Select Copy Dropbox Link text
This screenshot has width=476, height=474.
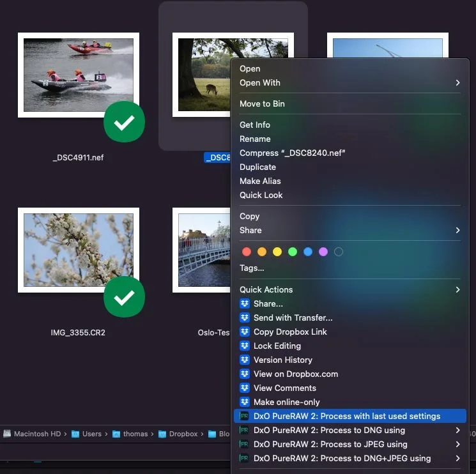click(x=290, y=332)
